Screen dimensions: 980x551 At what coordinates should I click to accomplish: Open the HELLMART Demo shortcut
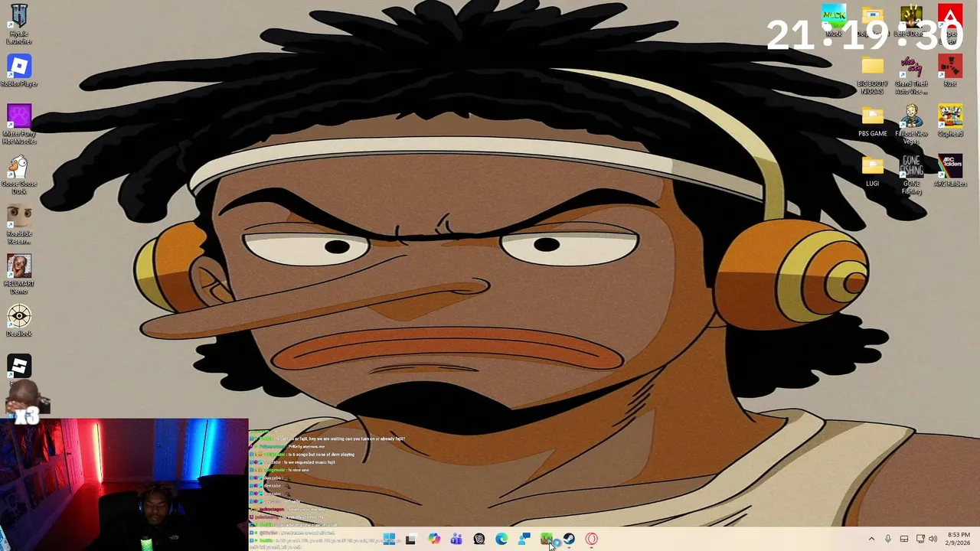(19, 274)
